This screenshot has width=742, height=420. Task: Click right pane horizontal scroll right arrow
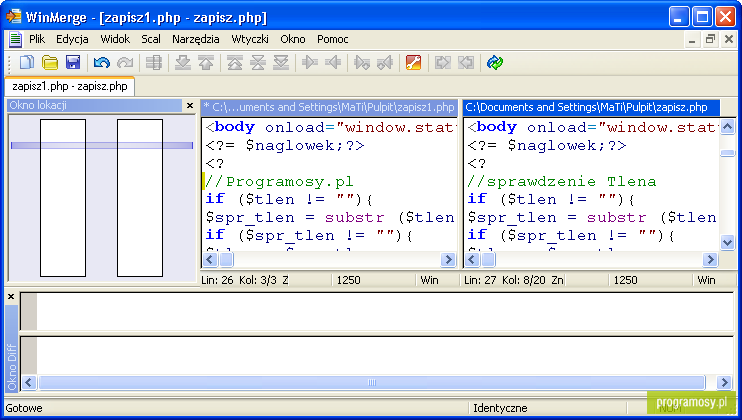click(x=710, y=260)
